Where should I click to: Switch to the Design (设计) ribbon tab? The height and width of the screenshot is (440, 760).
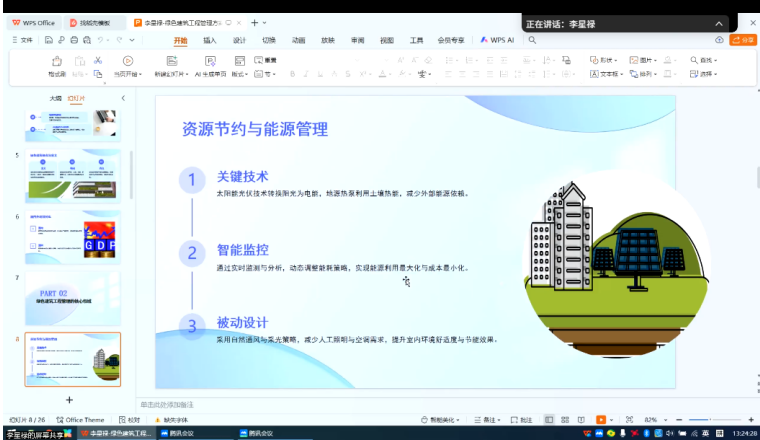(239, 40)
